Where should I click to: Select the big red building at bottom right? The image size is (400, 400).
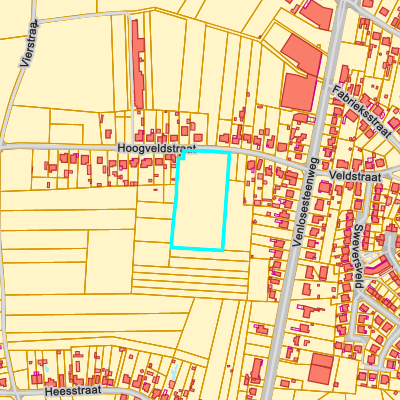[321, 369]
